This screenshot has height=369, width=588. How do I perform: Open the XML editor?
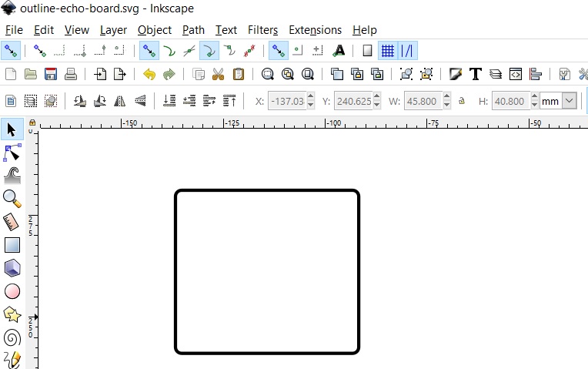[516, 74]
